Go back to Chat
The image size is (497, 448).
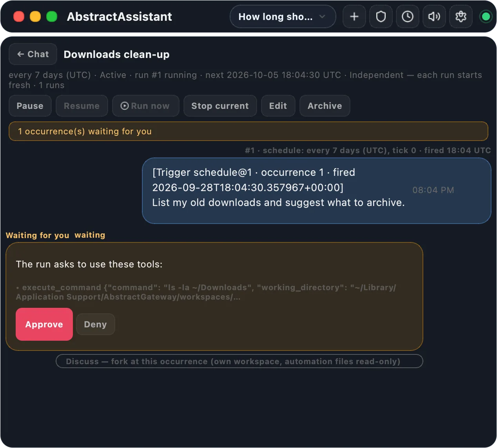coord(33,54)
